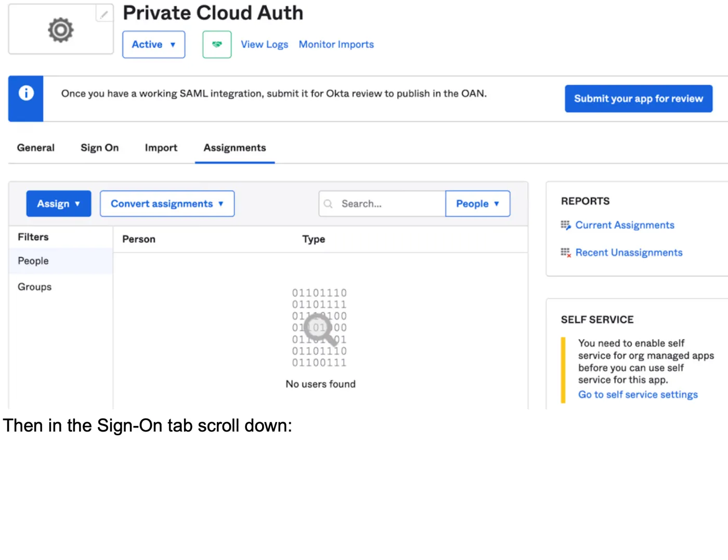Click the Current Assignments report icon
728x560 pixels.
tap(566, 225)
